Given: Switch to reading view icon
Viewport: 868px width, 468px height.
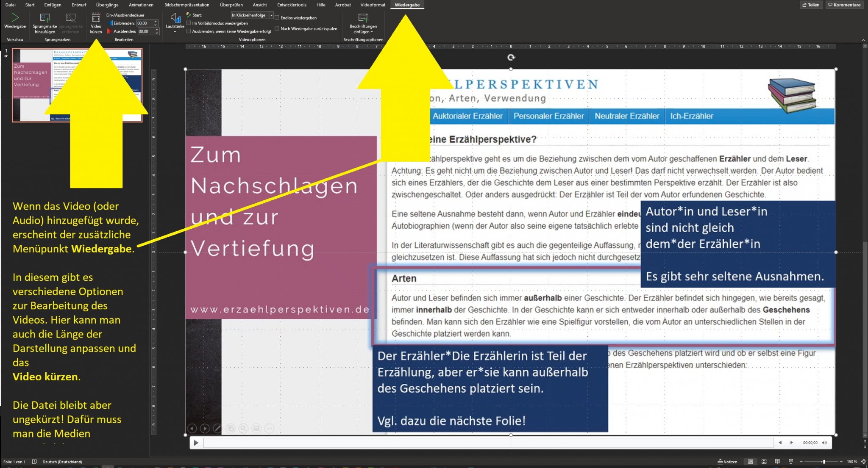Looking at the screenshot, I should 777,462.
